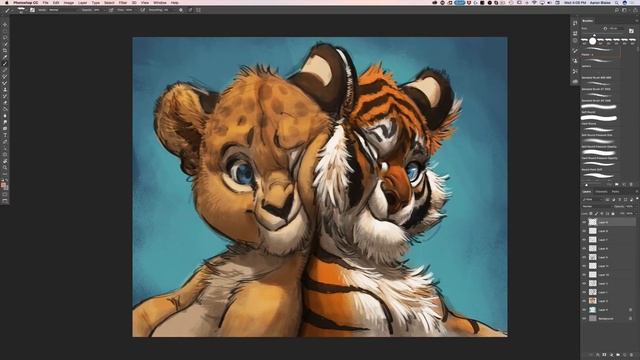Screen dimensions: 640x360
Task: Open the workspace switcher icon
Action: point(624,10)
